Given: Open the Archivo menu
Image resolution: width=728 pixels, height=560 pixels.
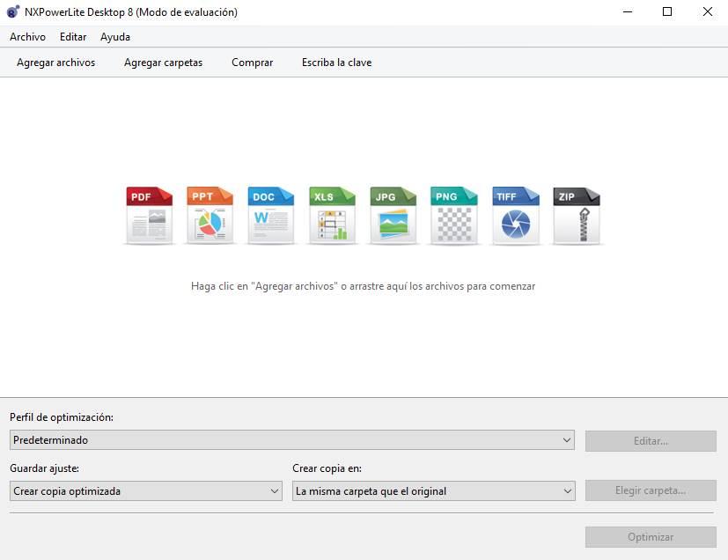Looking at the screenshot, I should pos(27,37).
